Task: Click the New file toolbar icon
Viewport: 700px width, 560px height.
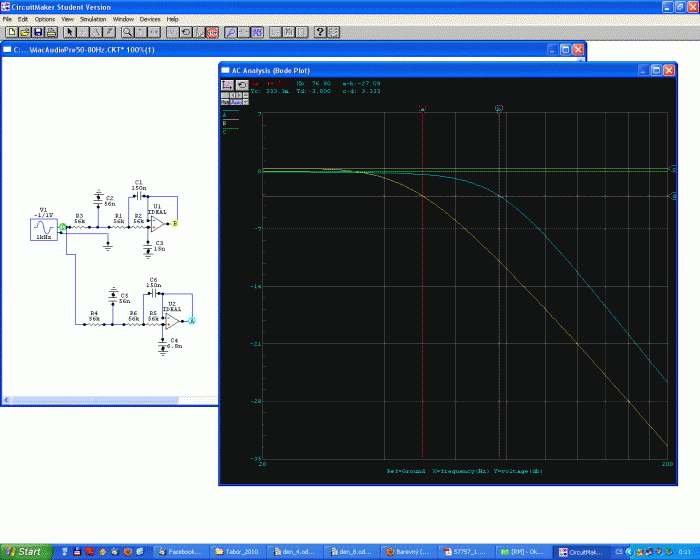Action: click(x=10, y=32)
